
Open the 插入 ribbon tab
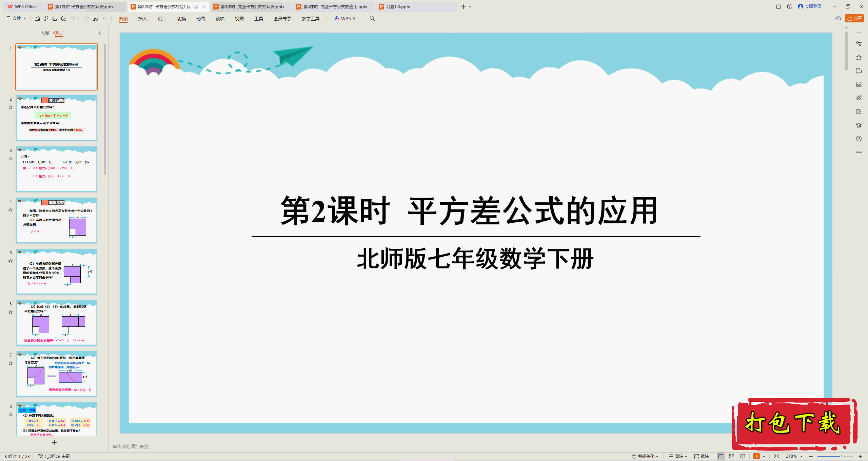point(143,19)
